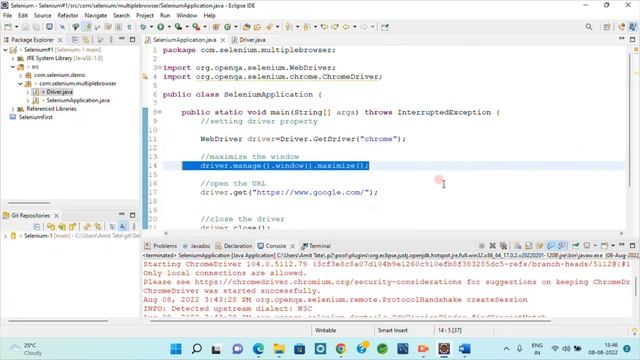Image resolution: width=640 pixels, height=360 pixels.
Task: Open Microsoft Word from the taskbar
Action: 464,349
